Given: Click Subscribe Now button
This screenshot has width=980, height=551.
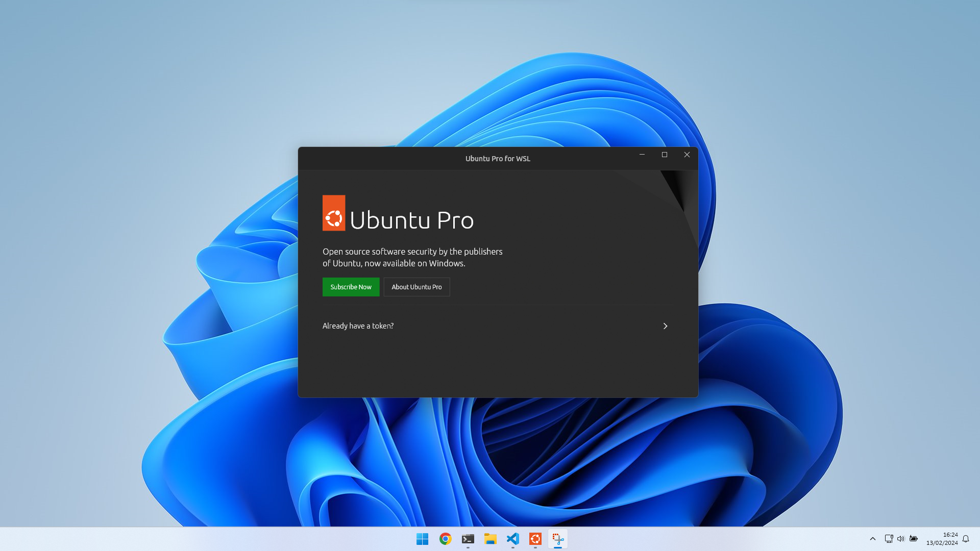Looking at the screenshot, I should pyautogui.click(x=351, y=287).
